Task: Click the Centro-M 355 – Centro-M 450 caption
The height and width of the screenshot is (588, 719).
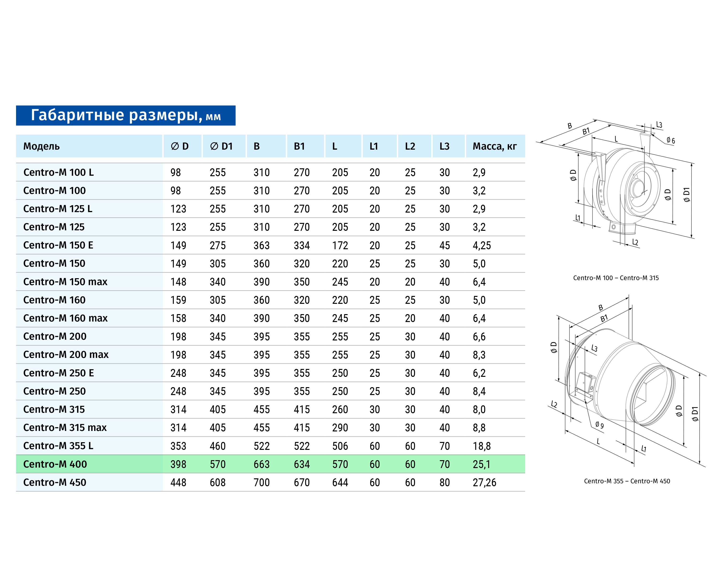Action: click(x=627, y=481)
